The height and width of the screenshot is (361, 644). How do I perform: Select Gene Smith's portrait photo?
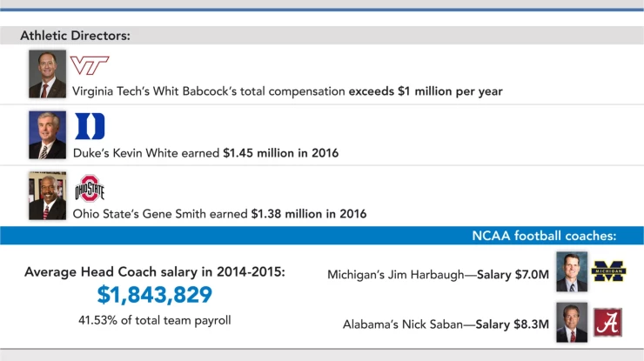[x=47, y=196]
